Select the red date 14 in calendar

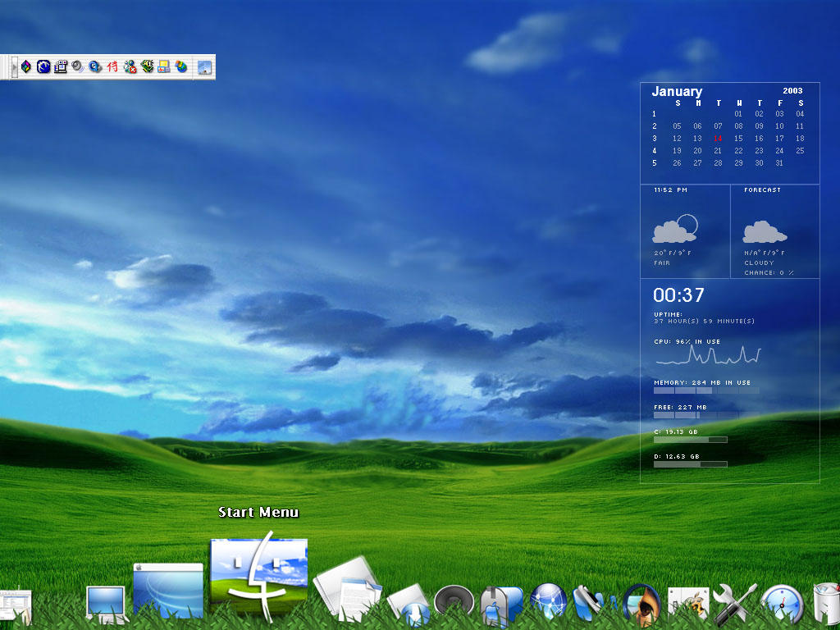pos(718,139)
